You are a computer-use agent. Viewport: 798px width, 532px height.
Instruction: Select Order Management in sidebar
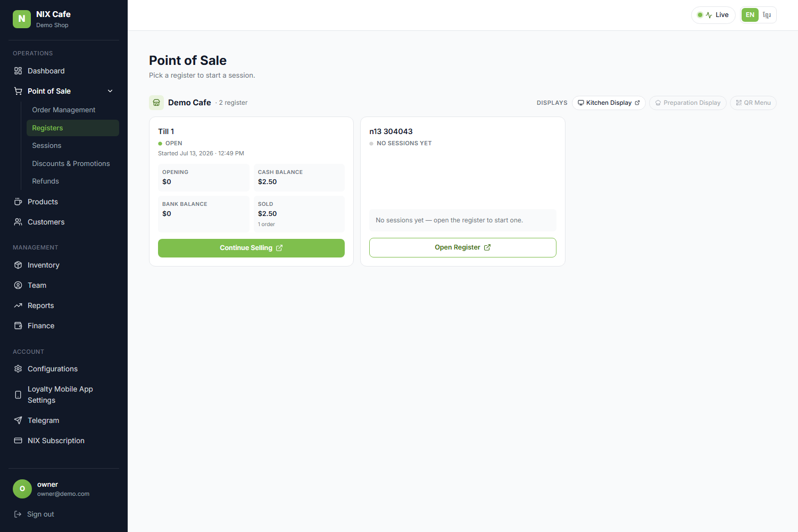point(64,110)
